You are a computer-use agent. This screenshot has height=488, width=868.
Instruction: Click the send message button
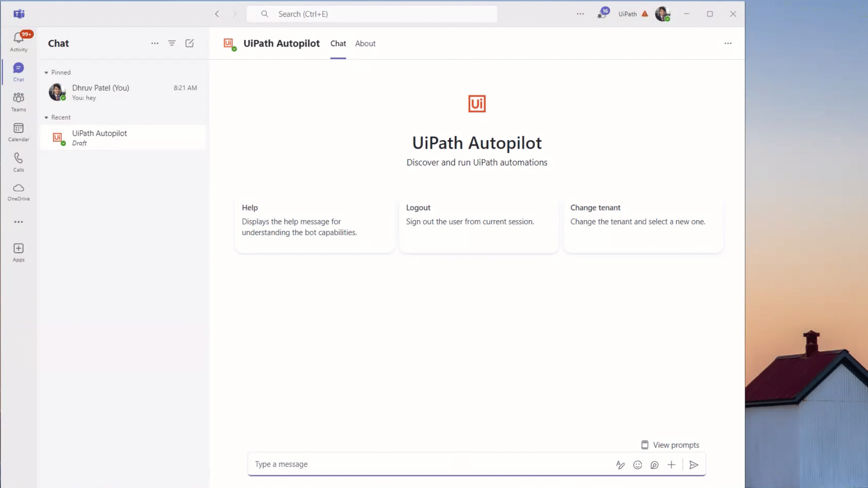693,465
